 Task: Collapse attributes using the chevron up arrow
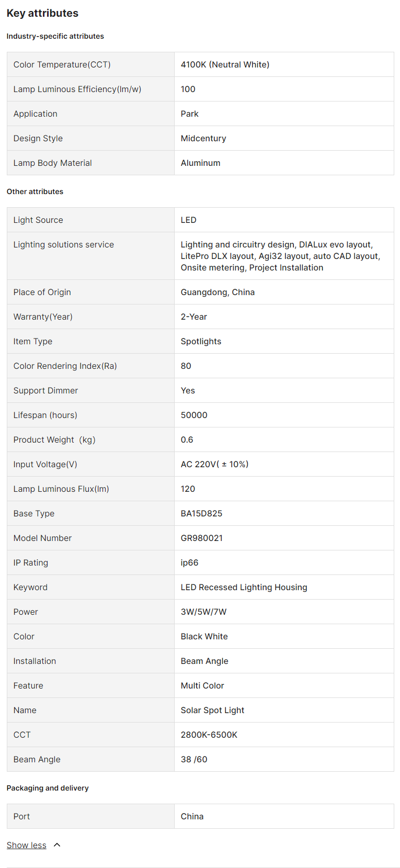[x=57, y=845]
